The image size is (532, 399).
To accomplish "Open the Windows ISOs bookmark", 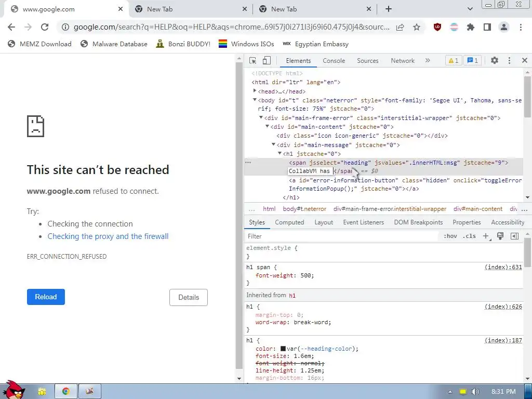I will (x=246, y=44).
